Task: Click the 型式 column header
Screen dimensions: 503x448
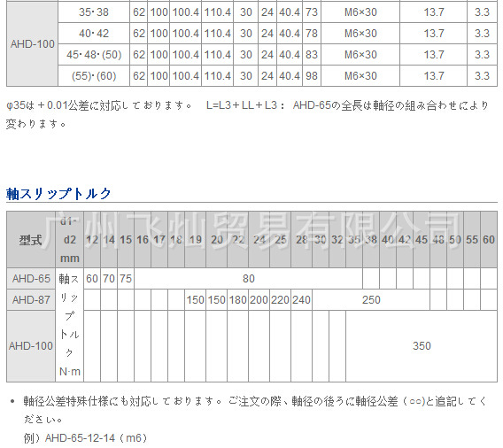Action: click(x=31, y=240)
